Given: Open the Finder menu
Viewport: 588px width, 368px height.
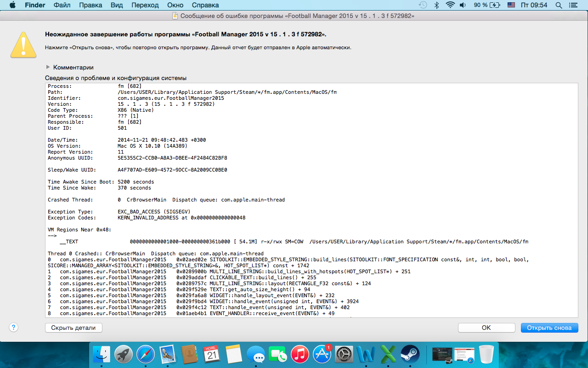Looking at the screenshot, I should point(34,5).
